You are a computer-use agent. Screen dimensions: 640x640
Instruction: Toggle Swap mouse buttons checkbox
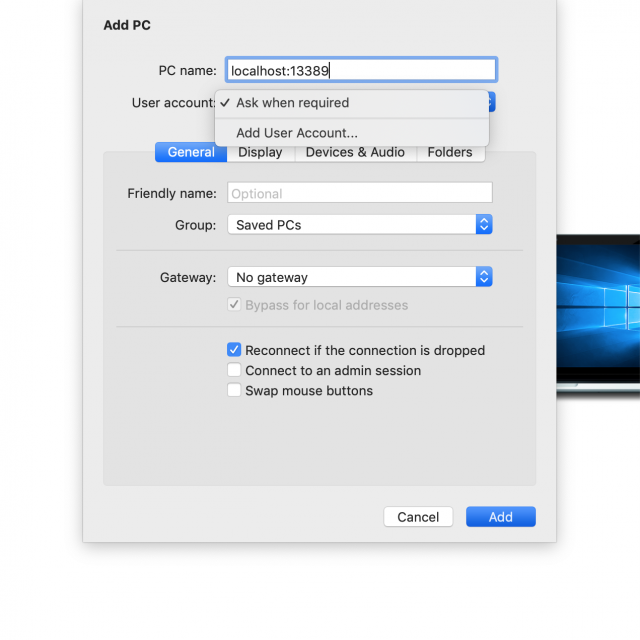pos(234,391)
